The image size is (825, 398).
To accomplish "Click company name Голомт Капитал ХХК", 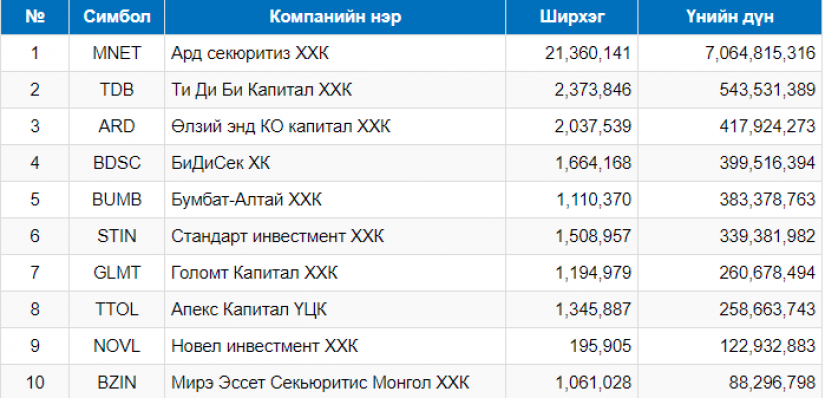I will tap(254, 273).
